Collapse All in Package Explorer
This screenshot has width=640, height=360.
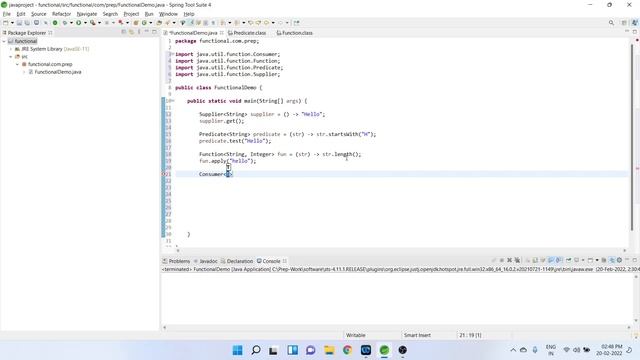[x=123, y=32]
